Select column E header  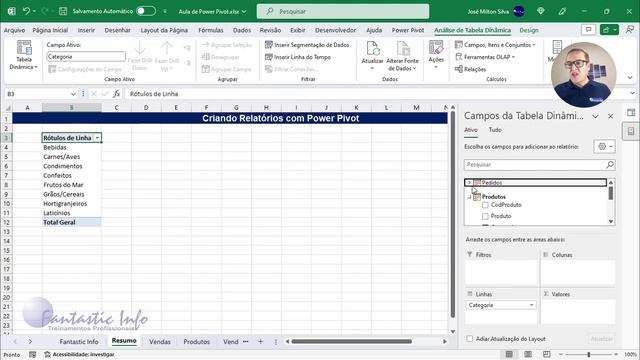[176, 108]
